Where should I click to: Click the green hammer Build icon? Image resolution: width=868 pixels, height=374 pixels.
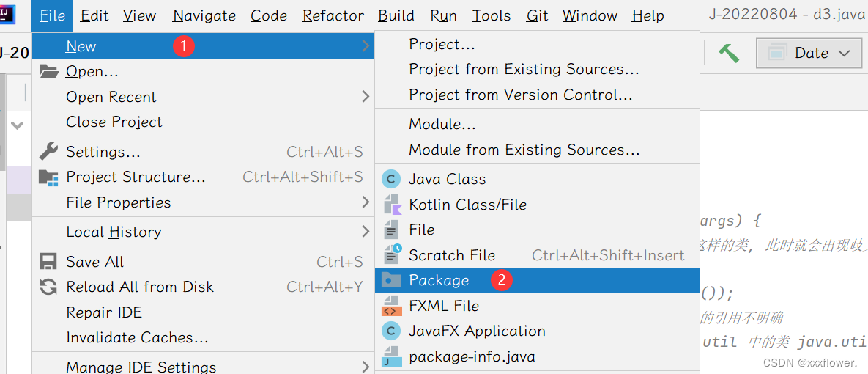point(728,54)
